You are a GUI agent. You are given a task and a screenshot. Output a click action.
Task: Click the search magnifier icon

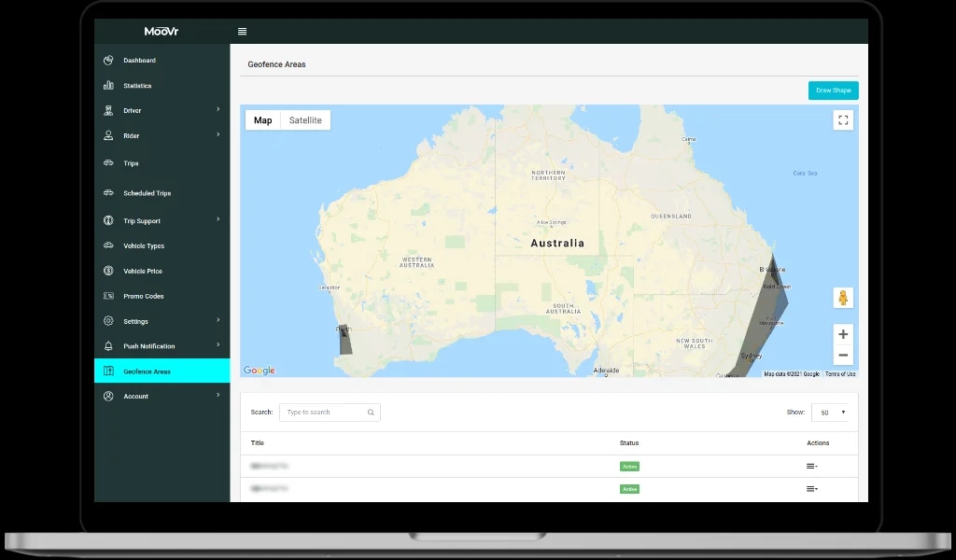(371, 413)
